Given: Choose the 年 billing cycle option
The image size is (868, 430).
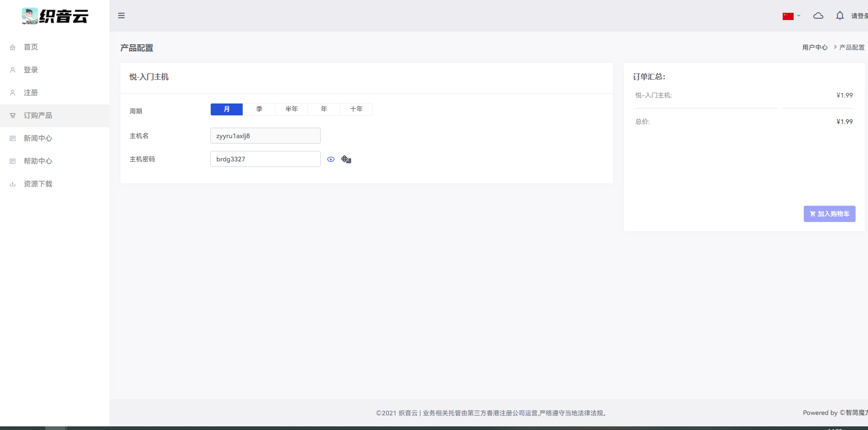Looking at the screenshot, I should pos(324,109).
